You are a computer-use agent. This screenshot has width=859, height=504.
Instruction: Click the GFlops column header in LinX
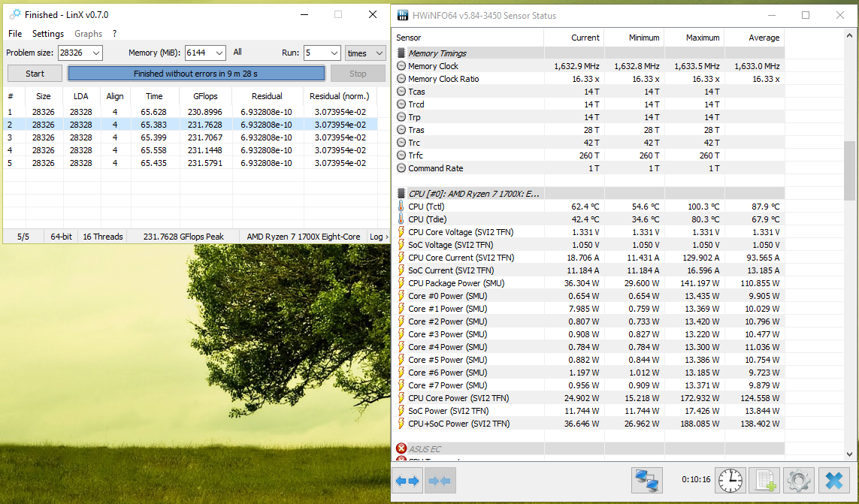205,96
